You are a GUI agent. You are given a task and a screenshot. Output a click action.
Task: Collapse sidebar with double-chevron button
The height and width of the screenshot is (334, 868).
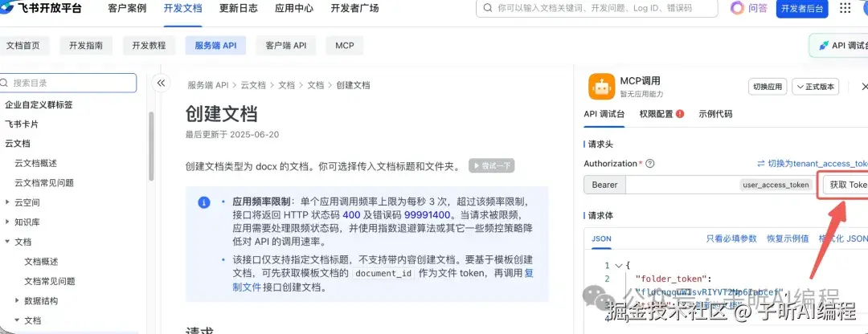[x=161, y=83]
